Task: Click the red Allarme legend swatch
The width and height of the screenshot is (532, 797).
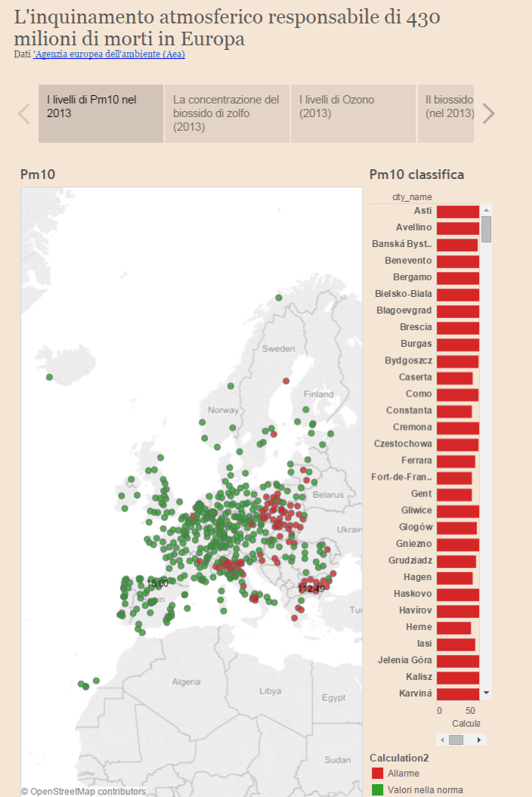Action: 377,773
